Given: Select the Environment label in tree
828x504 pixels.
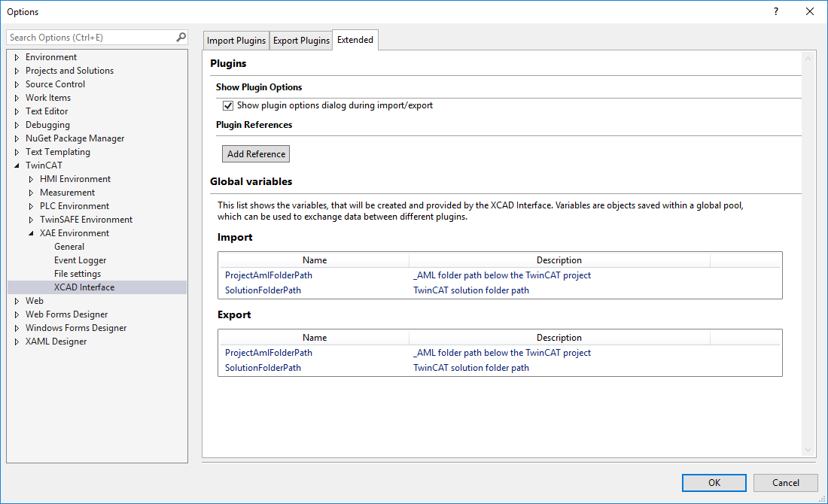Looking at the screenshot, I should 51,57.
